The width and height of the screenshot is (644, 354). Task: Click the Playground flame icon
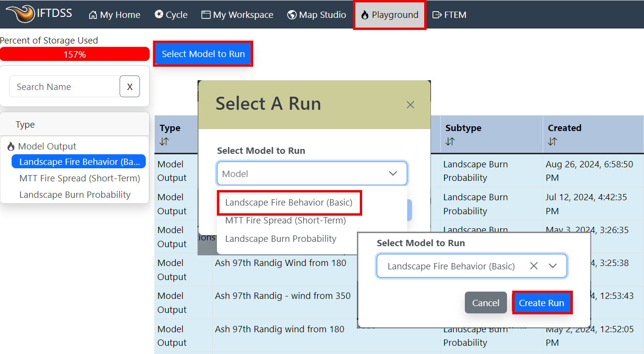[365, 15]
